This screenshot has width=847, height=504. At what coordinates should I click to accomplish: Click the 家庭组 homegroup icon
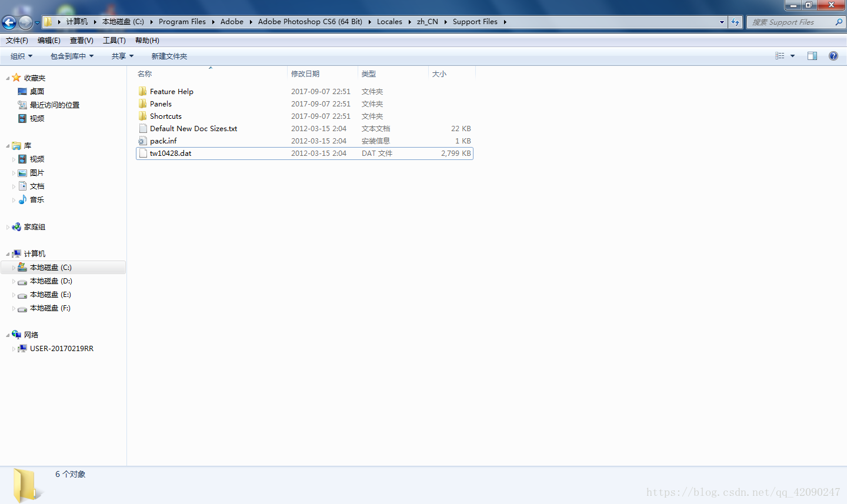point(16,226)
